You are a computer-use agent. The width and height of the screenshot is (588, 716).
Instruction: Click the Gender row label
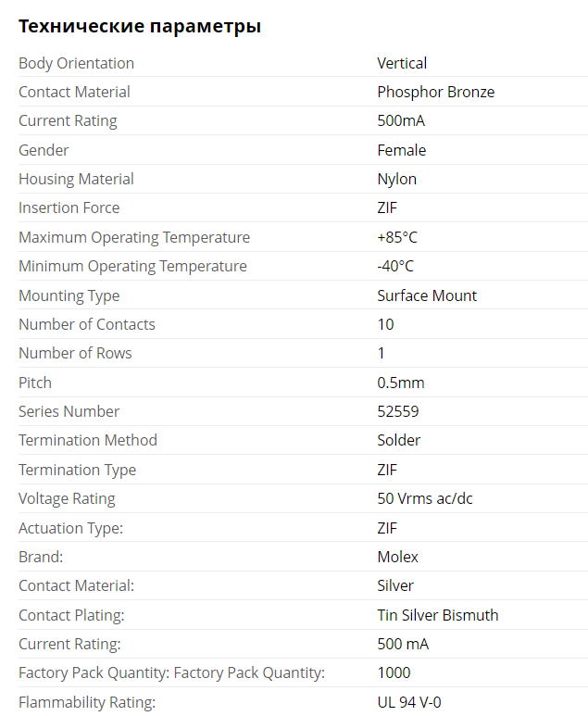(44, 150)
